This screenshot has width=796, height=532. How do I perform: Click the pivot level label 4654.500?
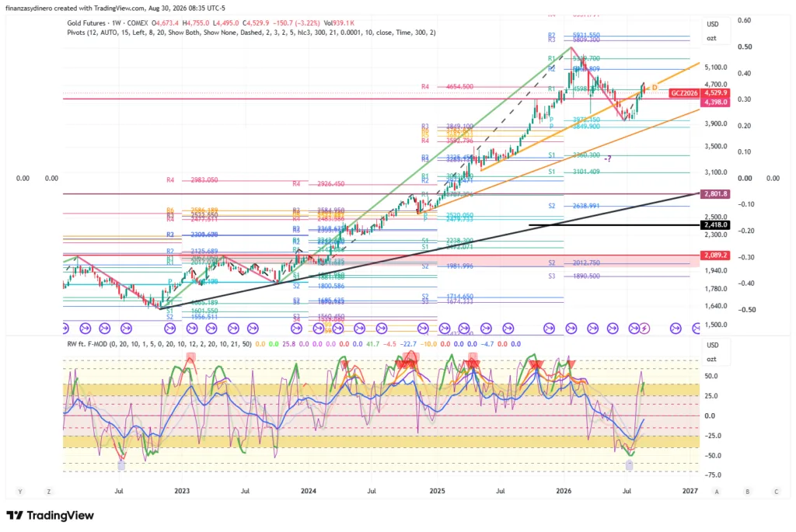pos(459,87)
